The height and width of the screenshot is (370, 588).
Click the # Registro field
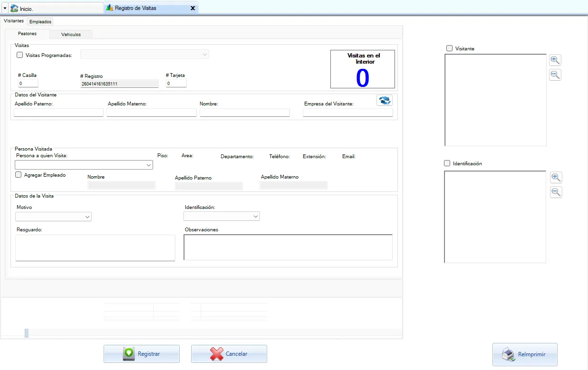pyautogui.click(x=119, y=84)
